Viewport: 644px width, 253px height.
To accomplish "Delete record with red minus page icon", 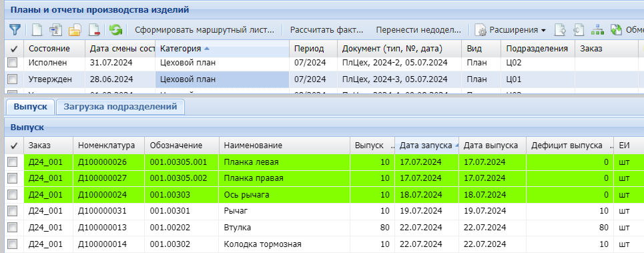I will click(x=94, y=29).
